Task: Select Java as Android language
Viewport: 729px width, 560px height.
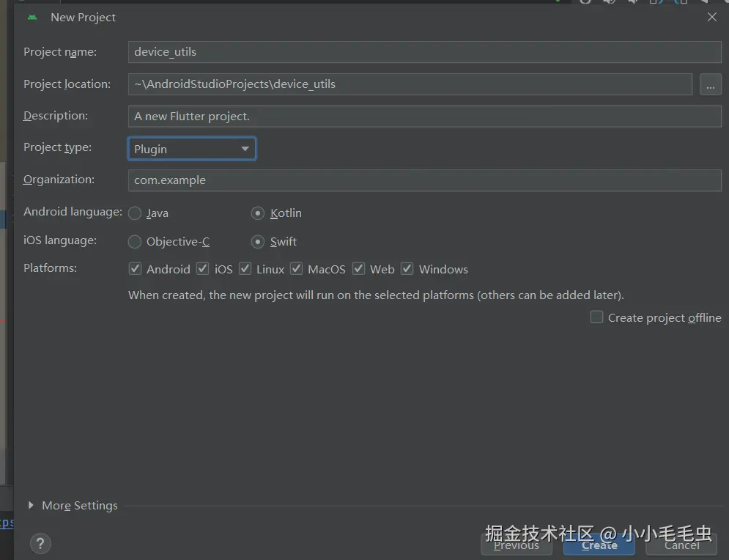Action: (x=135, y=213)
